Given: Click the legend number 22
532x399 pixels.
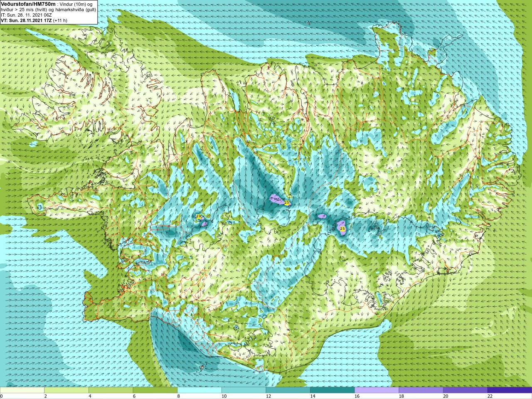Looking at the screenshot, I should click(x=490, y=396).
